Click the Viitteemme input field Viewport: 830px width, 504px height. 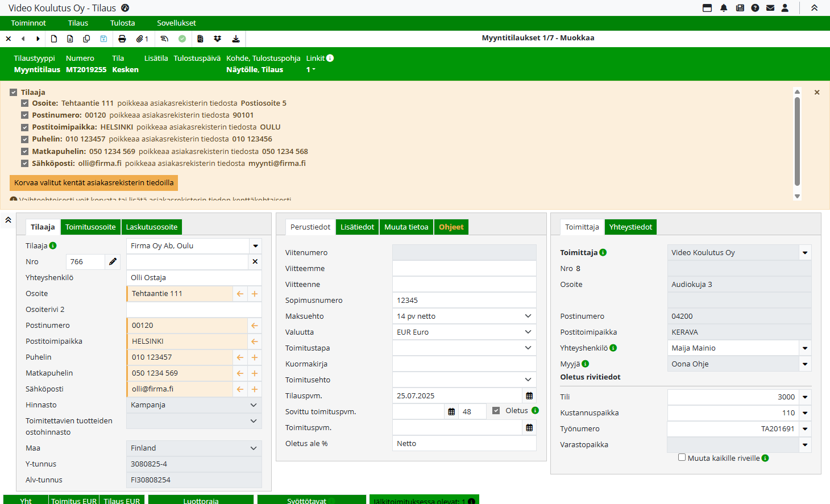point(464,269)
